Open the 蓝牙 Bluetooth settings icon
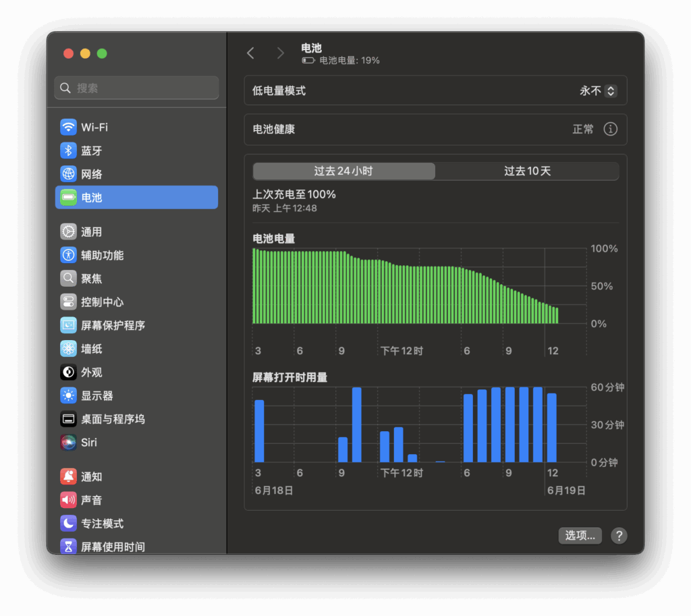Viewport: 691px width, 616px height. tap(68, 150)
